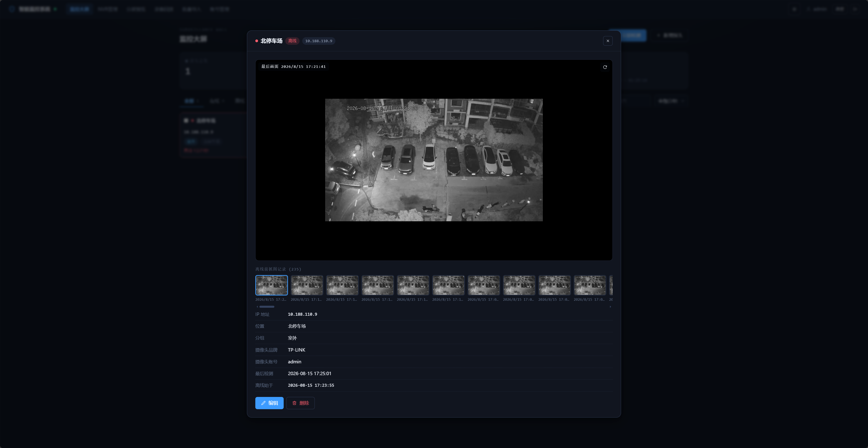Click the 摄像头品牌 field label

(266, 350)
